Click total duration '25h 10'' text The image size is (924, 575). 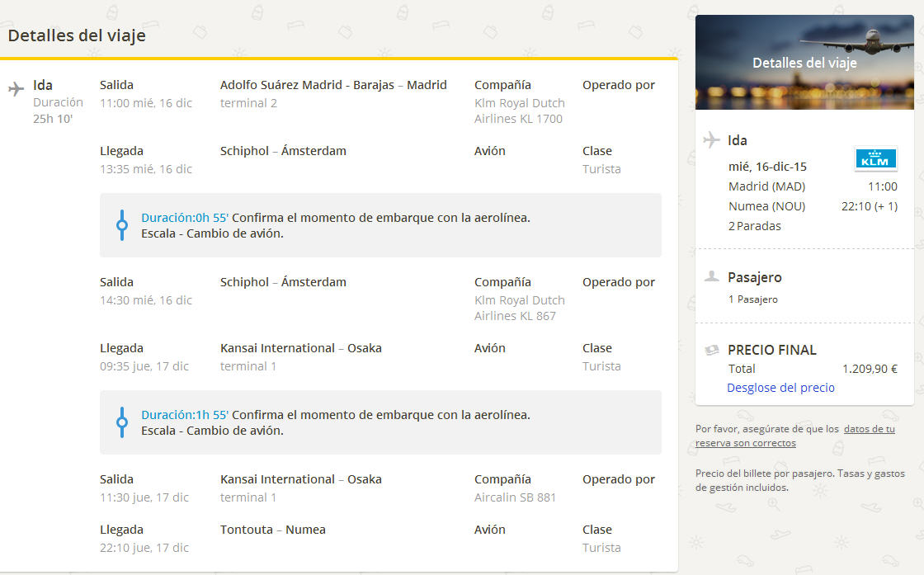[x=53, y=119]
